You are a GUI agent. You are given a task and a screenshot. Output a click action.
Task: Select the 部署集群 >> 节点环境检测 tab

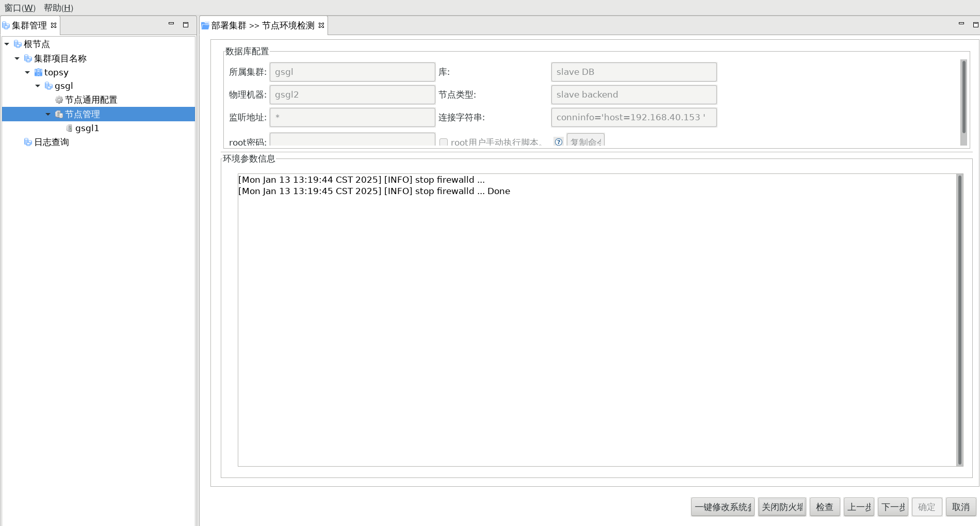click(x=264, y=25)
